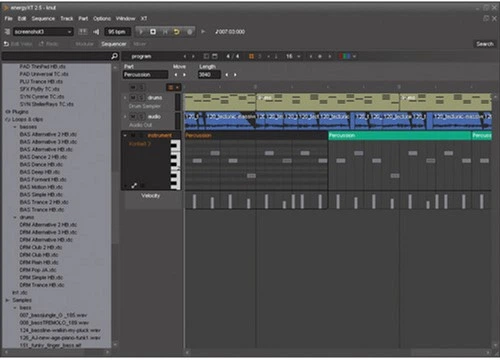This screenshot has height=360, width=500.
Task: Expand the audio track arrow
Action: [x=125, y=117]
